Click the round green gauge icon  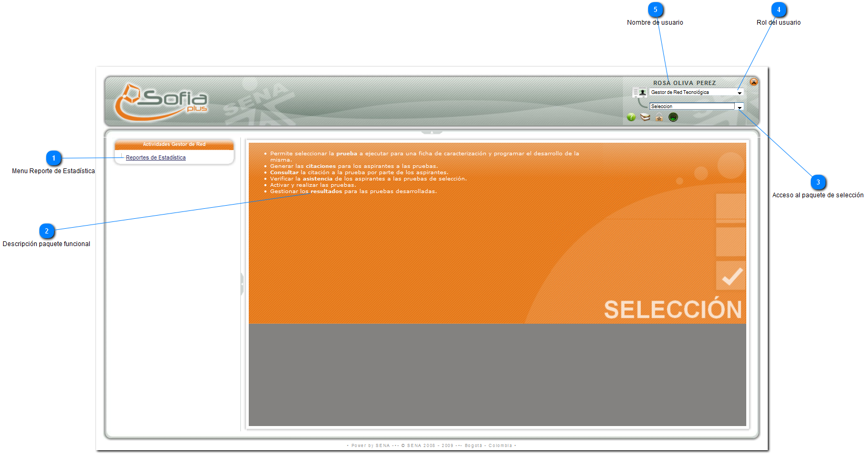pos(673,117)
